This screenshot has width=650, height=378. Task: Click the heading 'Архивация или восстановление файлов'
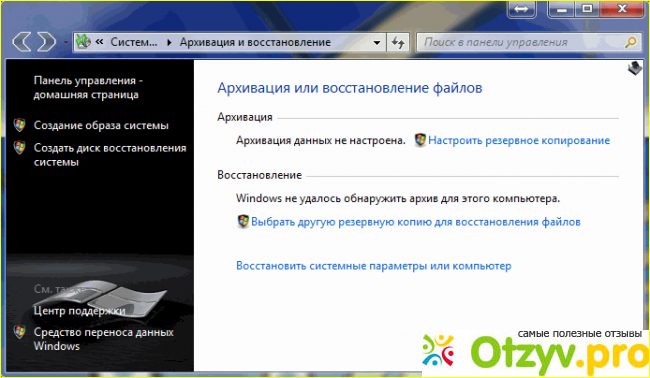tap(350, 88)
